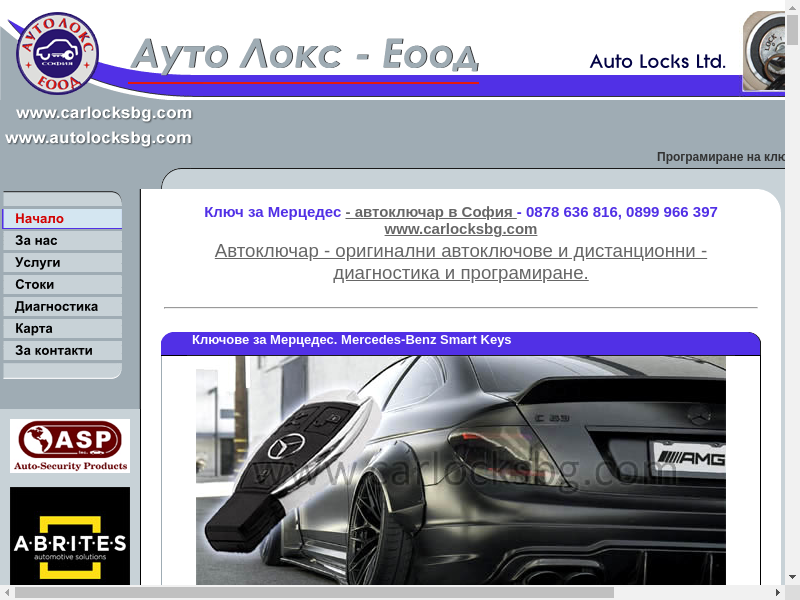Click the vertical scrollbar up arrow
800x600 pixels.
click(793, 8)
